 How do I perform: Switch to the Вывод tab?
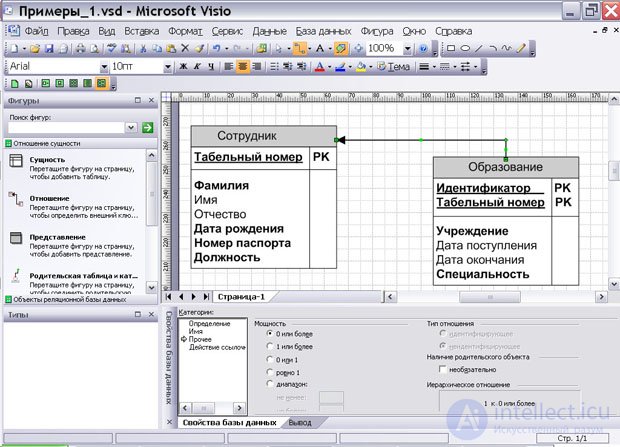pyautogui.click(x=300, y=422)
